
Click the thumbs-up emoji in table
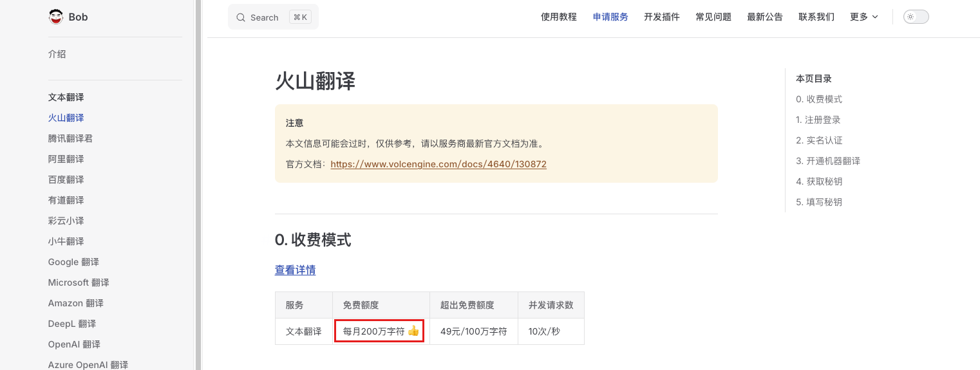click(413, 331)
